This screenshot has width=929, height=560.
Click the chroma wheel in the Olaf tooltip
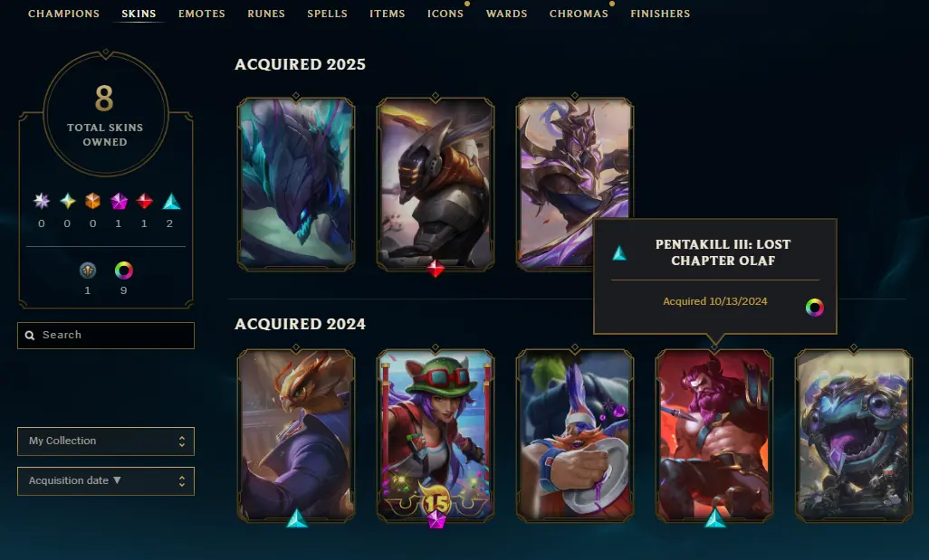coord(814,308)
